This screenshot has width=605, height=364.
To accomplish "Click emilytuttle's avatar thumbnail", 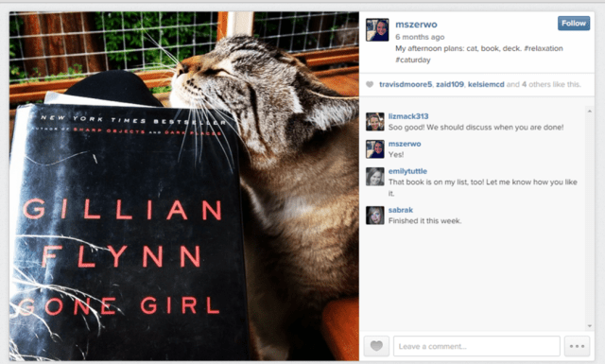I will (x=374, y=177).
